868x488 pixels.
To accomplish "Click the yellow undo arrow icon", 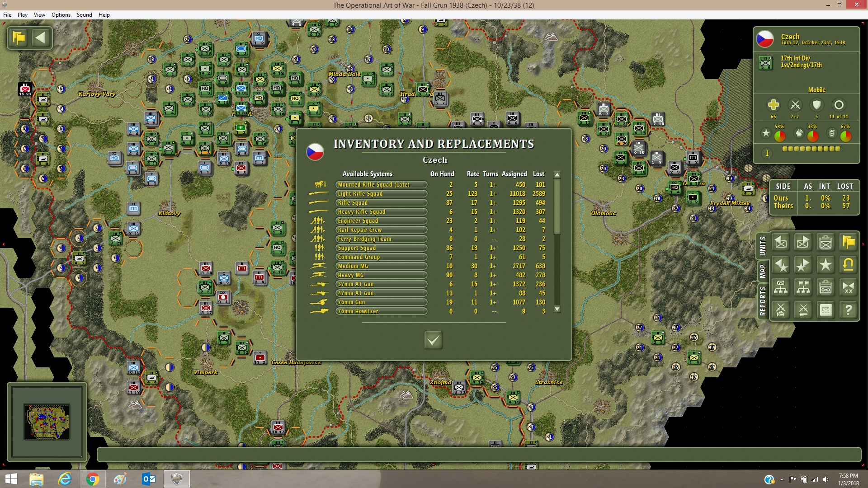I will point(849,265).
